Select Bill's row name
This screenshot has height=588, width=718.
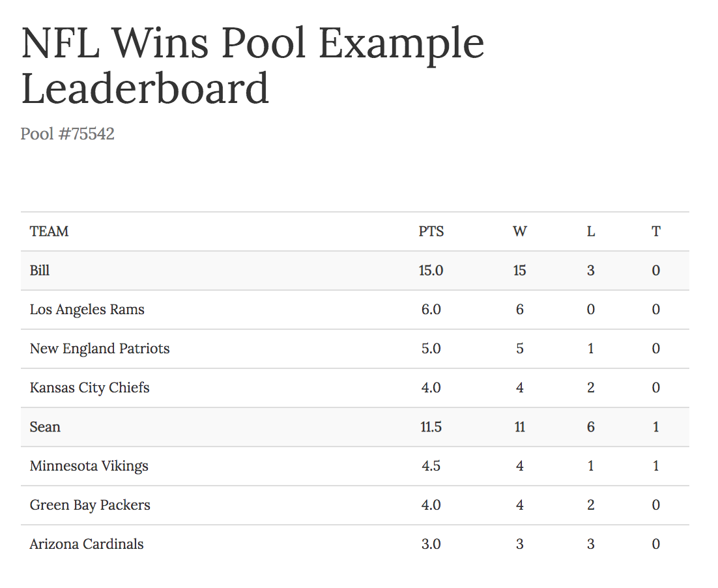coord(40,271)
